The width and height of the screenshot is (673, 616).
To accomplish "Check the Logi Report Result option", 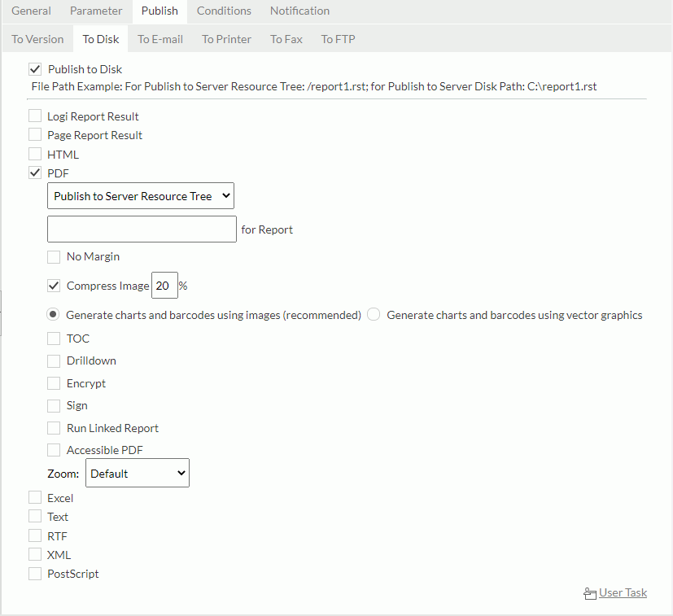I will [34, 116].
